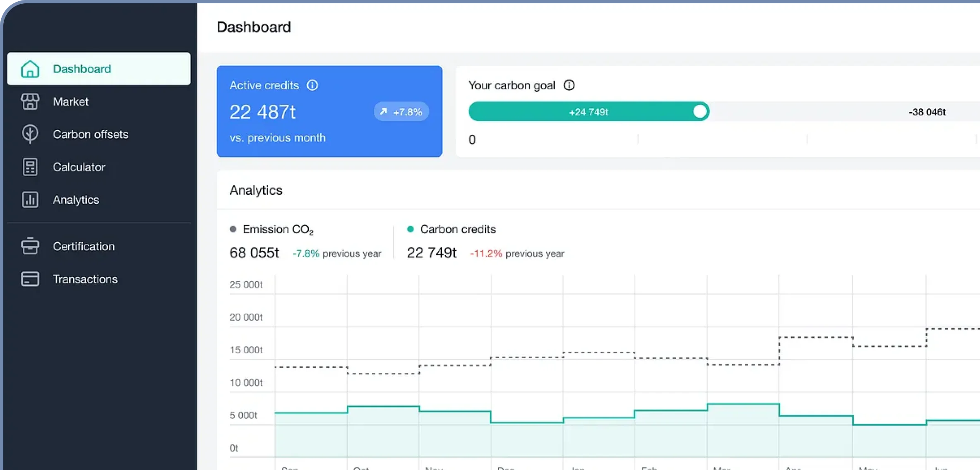Viewport: 980px width, 470px height.
Task: Click the Market storefront icon
Action: [30, 101]
